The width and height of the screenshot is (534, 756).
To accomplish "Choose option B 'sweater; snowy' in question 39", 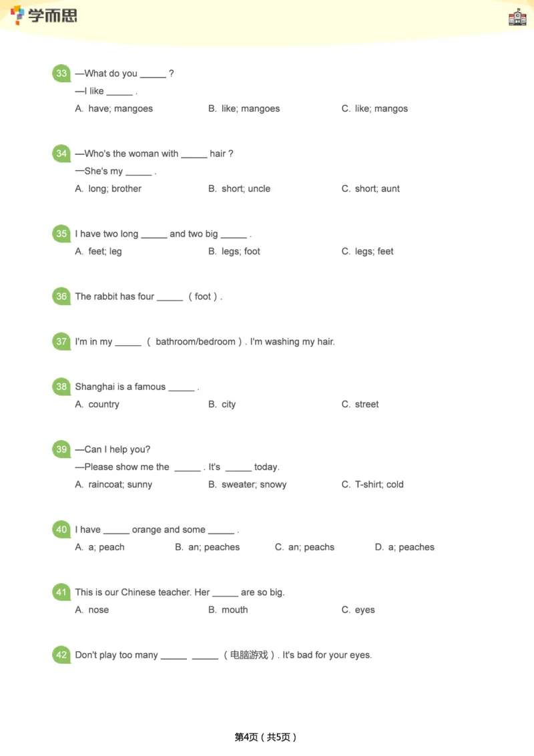I will [x=247, y=485].
